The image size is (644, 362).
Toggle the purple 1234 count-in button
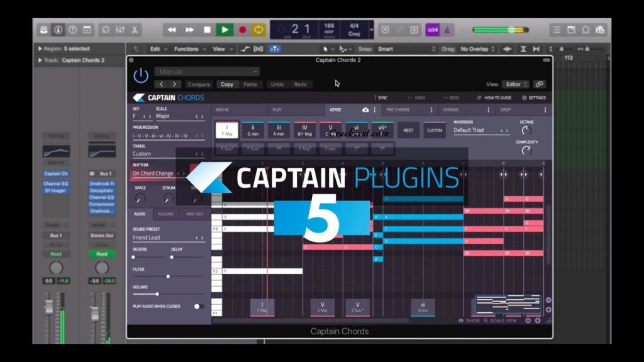coord(432,30)
